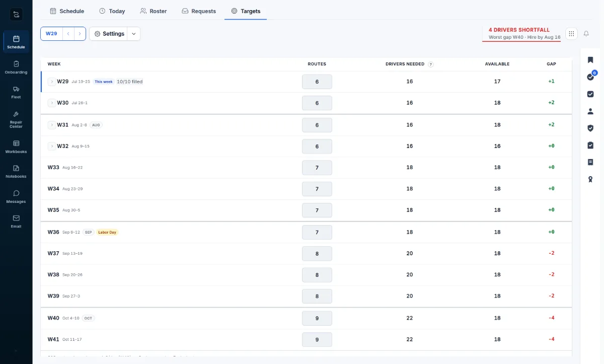Image resolution: width=604 pixels, height=364 pixels.
Task: Click the AUG tag on W31
Action: pos(96,125)
